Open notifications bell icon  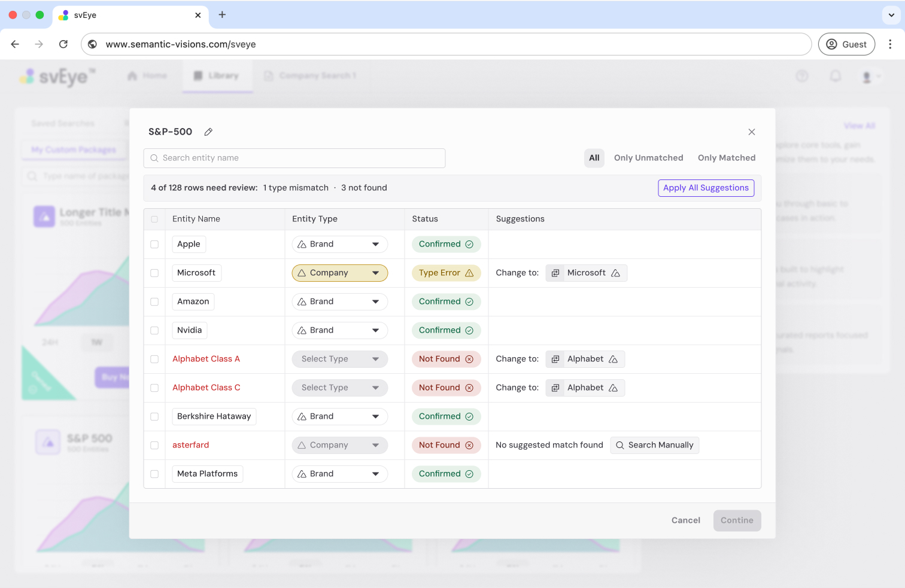[836, 76]
